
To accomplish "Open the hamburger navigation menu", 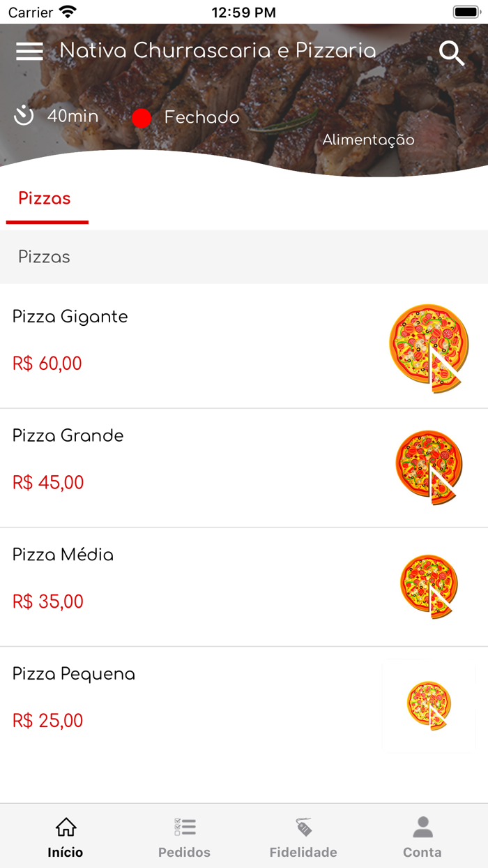I will (x=29, y=51).
